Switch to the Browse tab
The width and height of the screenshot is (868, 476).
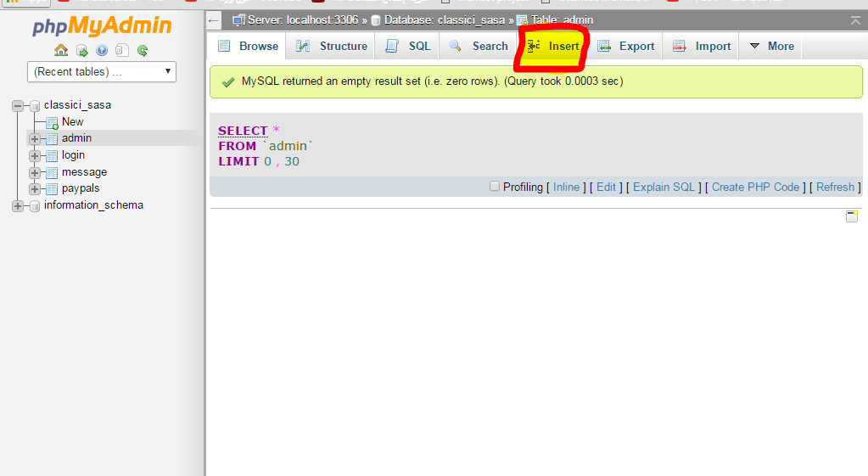[x=248, y=46]
